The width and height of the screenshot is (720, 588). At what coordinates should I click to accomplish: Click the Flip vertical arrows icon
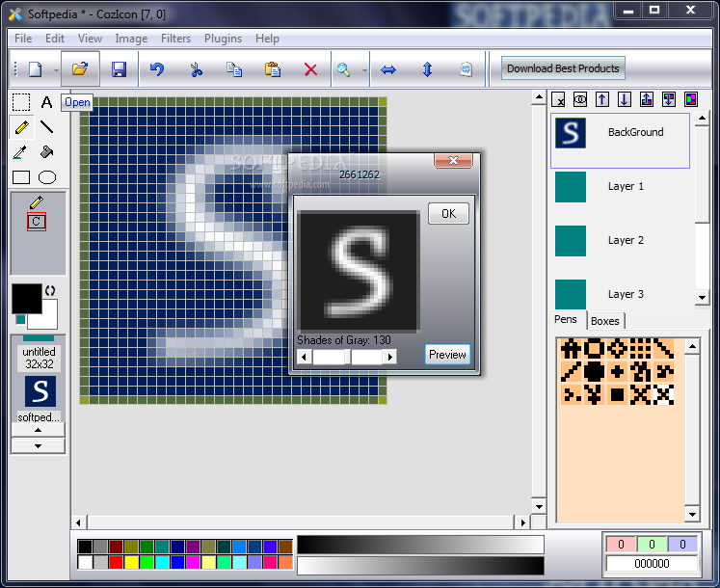[427, 69]
